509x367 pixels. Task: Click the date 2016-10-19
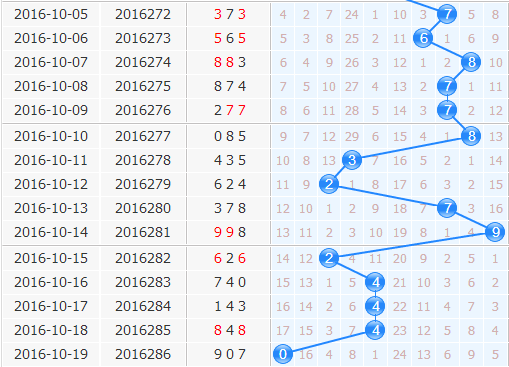[51, 354]
